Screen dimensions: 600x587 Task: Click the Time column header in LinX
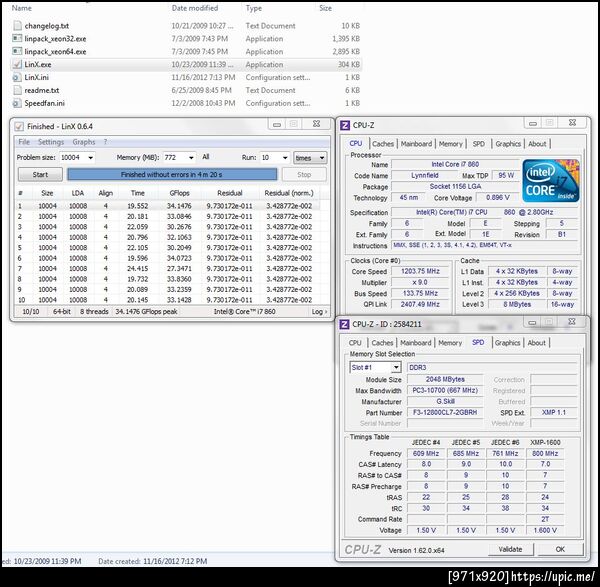(138, 193)
